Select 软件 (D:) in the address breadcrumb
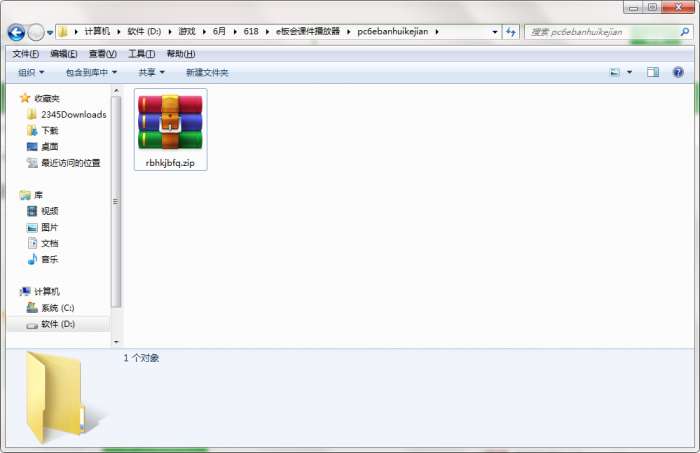The height and width of the screenshot is (453, 700). [x=144, y=31]
